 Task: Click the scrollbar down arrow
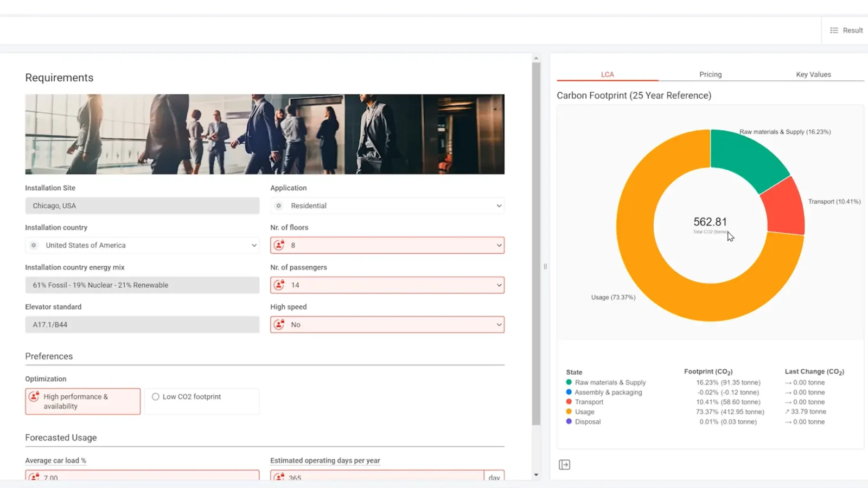tap(536, 475)
